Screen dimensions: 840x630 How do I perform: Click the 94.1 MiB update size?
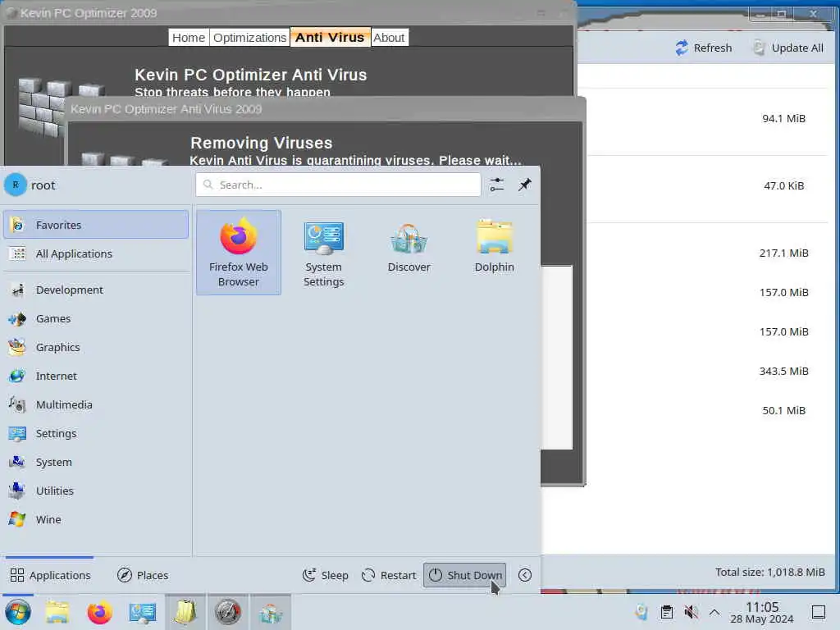click(783, 118)
